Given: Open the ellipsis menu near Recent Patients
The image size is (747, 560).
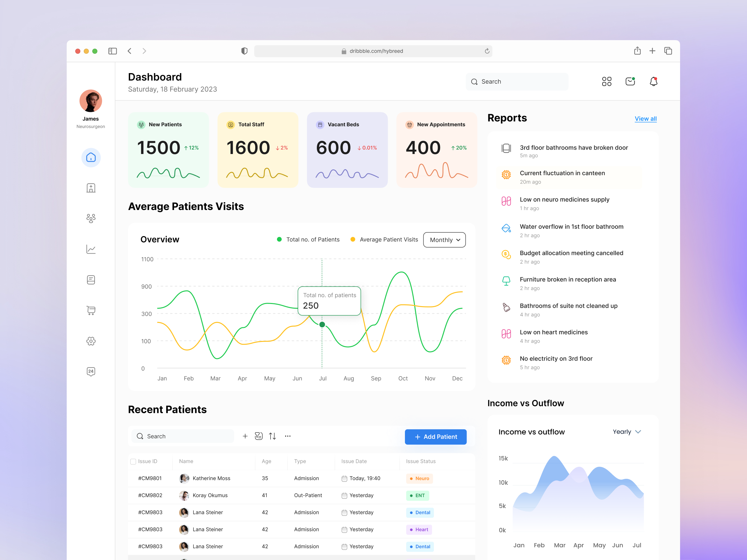Looking at the screenshot, I should [287, 436].
